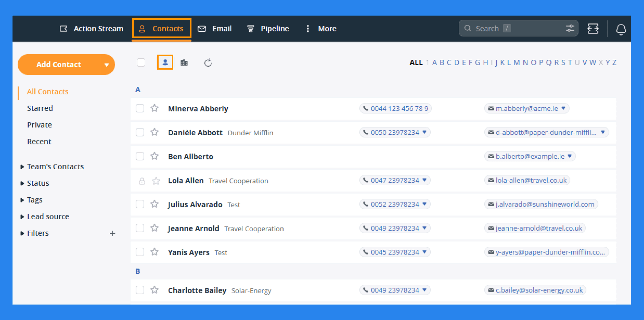This screenshot has height=320, width=644.
Task: Open the expand panel icon beside Search
Action: (593, 29)
